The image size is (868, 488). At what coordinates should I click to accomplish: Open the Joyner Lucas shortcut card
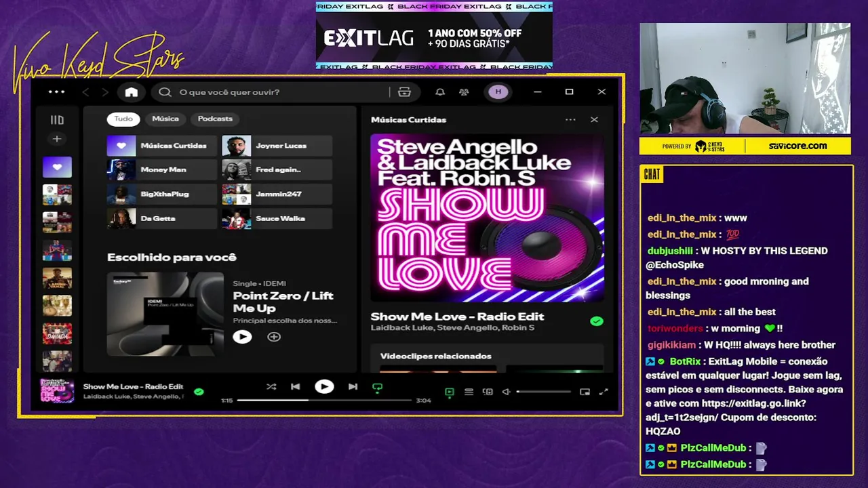tap(277, 146)
